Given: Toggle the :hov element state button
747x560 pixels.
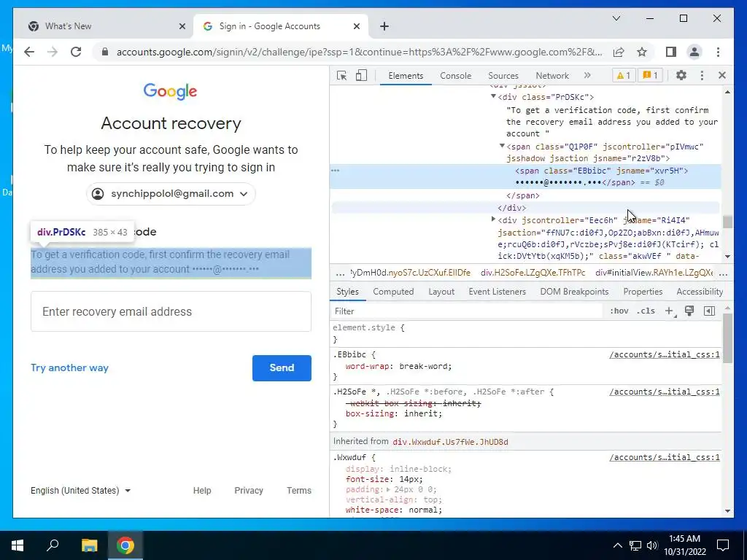Looking at the screenshot, I should click(619, 311).
